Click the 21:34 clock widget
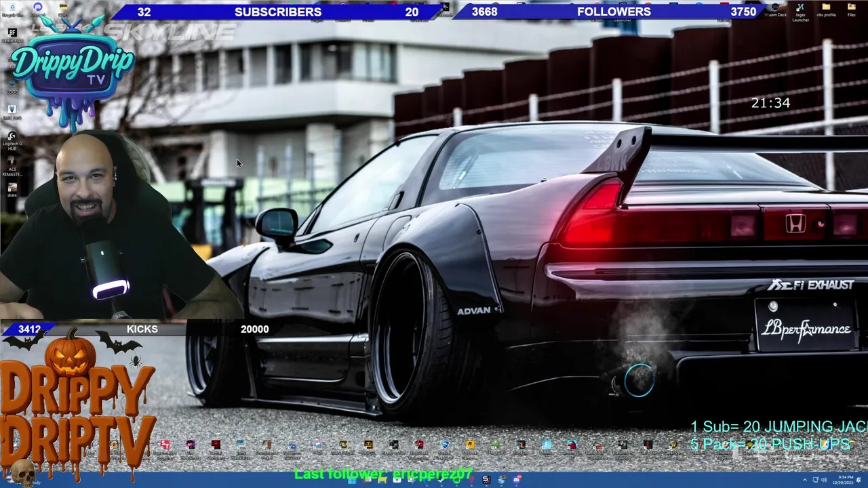Image resolution: width=868 pixels, height=488 pixels. (x=770, y=103)
